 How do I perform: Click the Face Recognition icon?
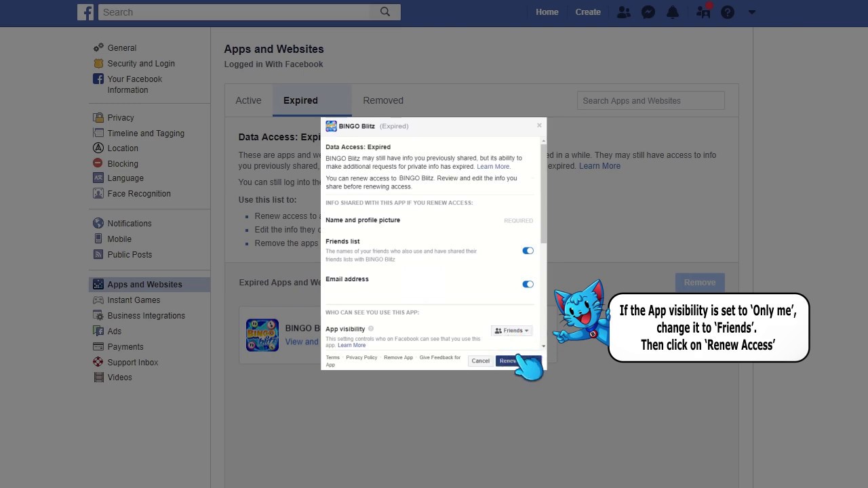click(x=98, y=193)
